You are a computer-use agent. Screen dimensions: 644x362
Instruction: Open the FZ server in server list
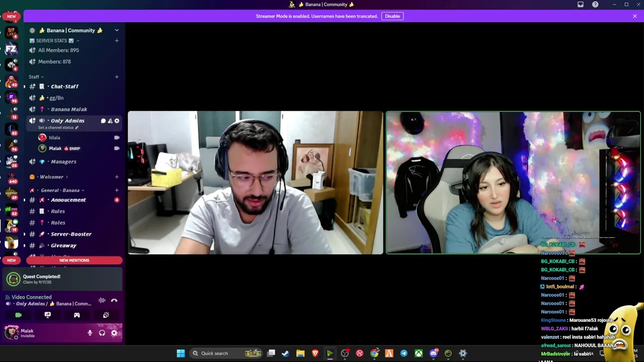(x=11, y=49)
